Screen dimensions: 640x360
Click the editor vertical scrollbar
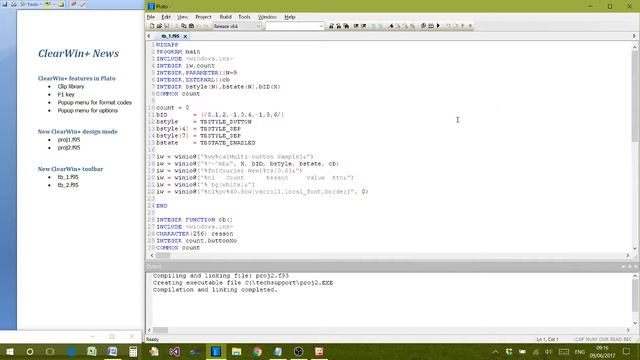635,147
